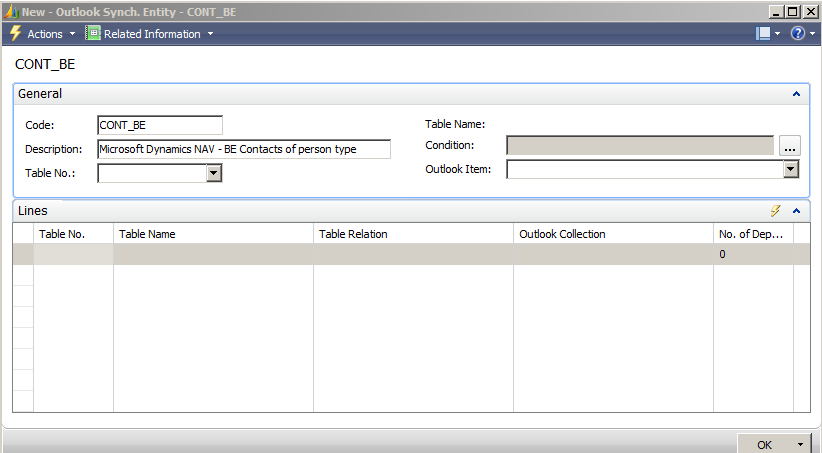
Task: Click the Condition assist ellipsis button
Action: click(790, 146)
